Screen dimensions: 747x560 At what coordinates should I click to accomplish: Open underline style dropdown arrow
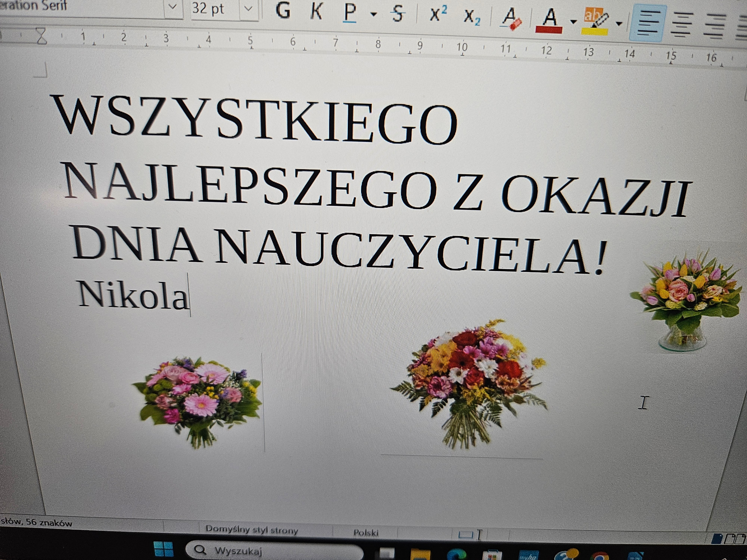click(x=373, y=15)
